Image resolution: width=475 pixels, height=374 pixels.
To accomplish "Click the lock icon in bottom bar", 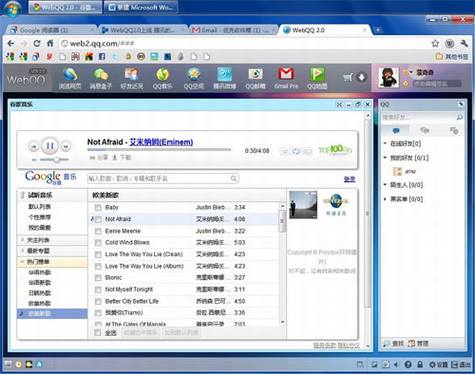I will 420,364.
